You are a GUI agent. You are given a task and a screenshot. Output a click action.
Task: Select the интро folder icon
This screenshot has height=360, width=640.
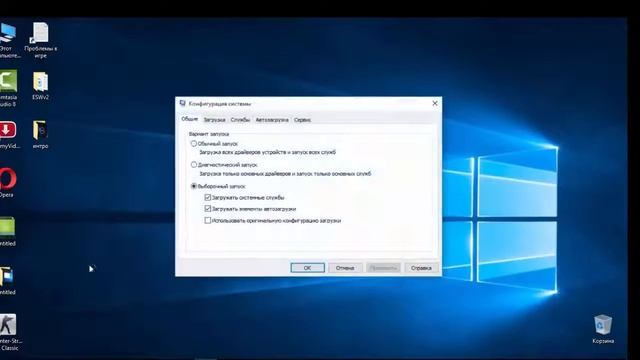40,130
